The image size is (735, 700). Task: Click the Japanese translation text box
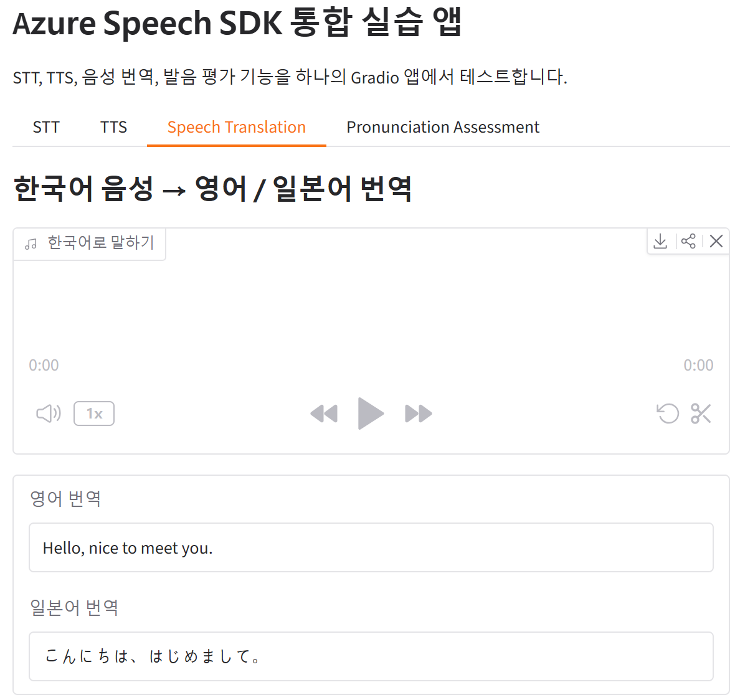point(371,656)
